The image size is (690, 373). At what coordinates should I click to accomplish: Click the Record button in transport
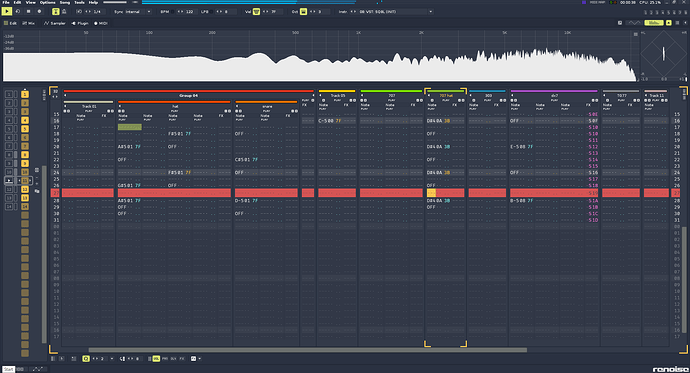pyautogui.click(x=39, y=11)
